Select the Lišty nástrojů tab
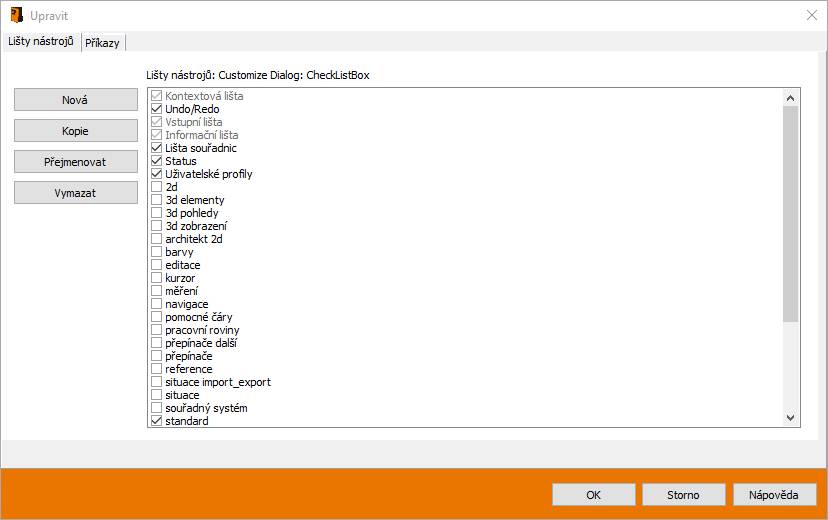Image resolution: width=828 pixels, height=520 pixels. [41, 41]
